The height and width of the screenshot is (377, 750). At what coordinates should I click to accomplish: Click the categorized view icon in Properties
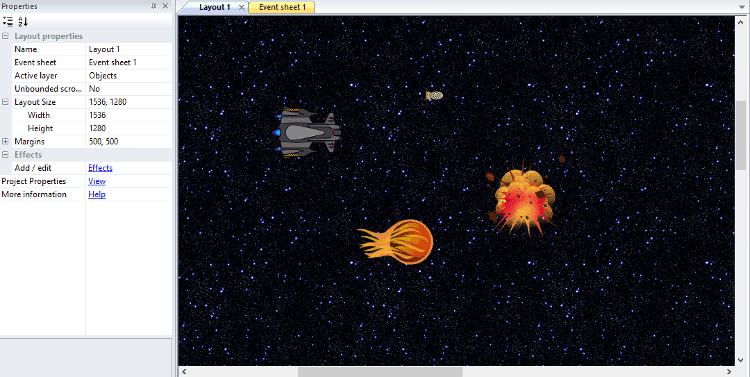pyautogui.click(x=8, y=21)
